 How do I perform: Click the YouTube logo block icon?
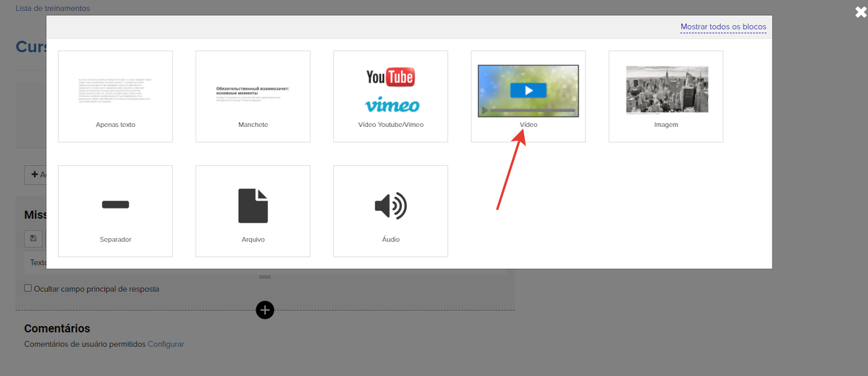pos(390,77)
